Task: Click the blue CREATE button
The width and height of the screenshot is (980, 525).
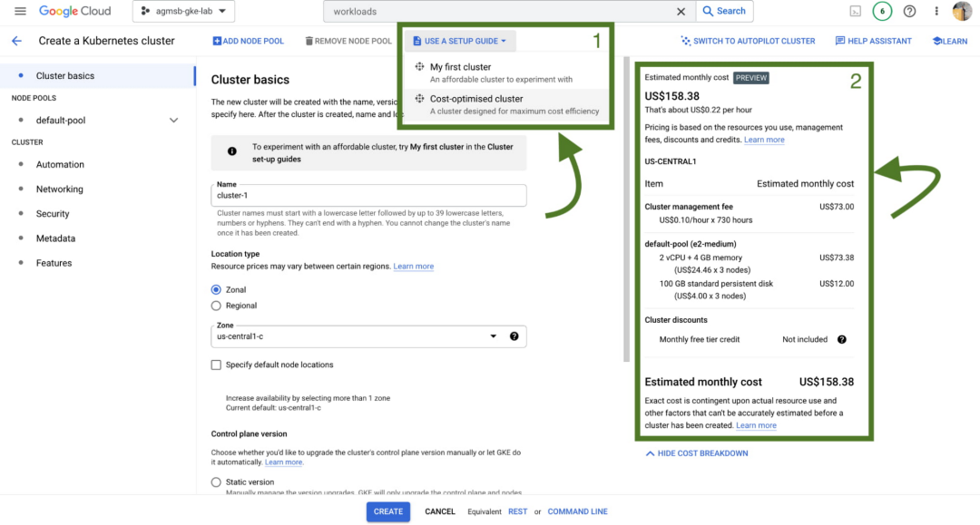Action: coord(387,511)
